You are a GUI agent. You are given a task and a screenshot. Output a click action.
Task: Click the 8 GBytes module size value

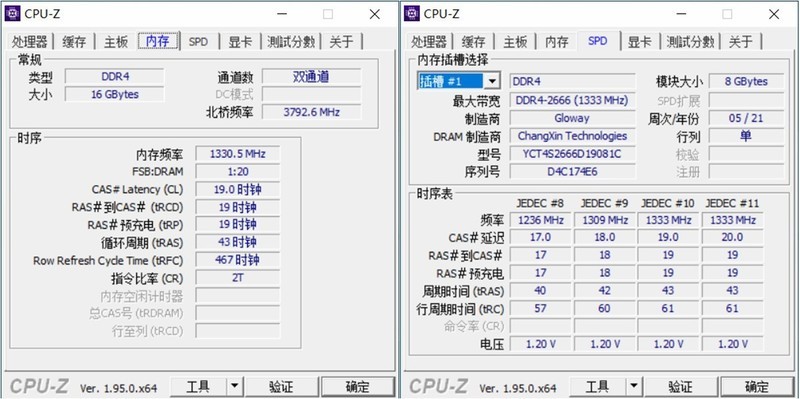point(746,81)
